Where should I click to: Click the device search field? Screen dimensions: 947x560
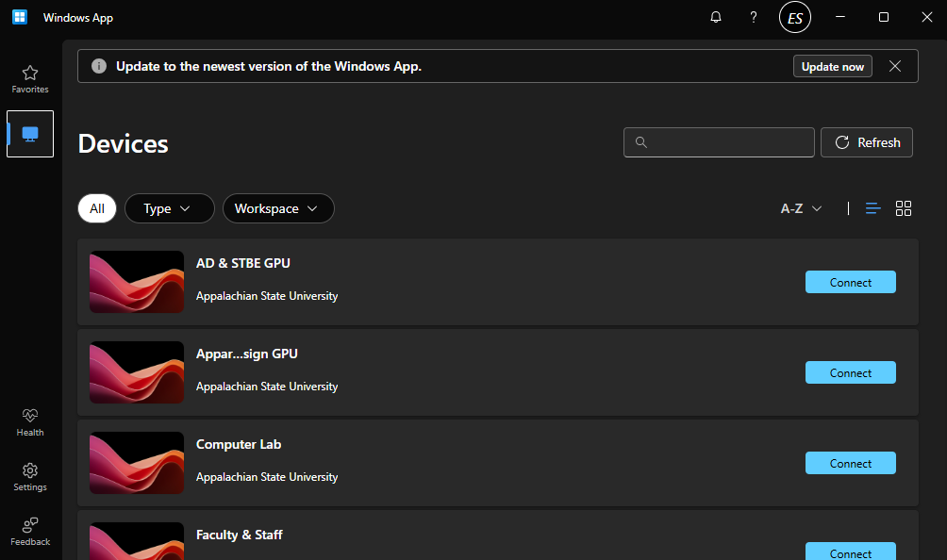click(x=719, y=142)
